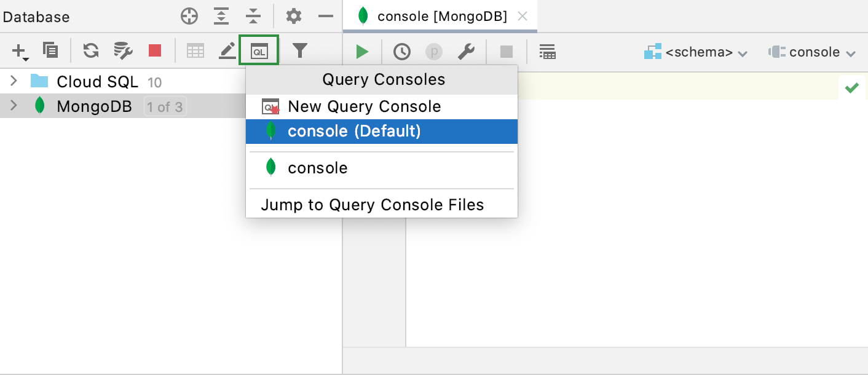868x375 pixels.
Task: Disconnect the database using the red square icon
Action: click(154, 50)
